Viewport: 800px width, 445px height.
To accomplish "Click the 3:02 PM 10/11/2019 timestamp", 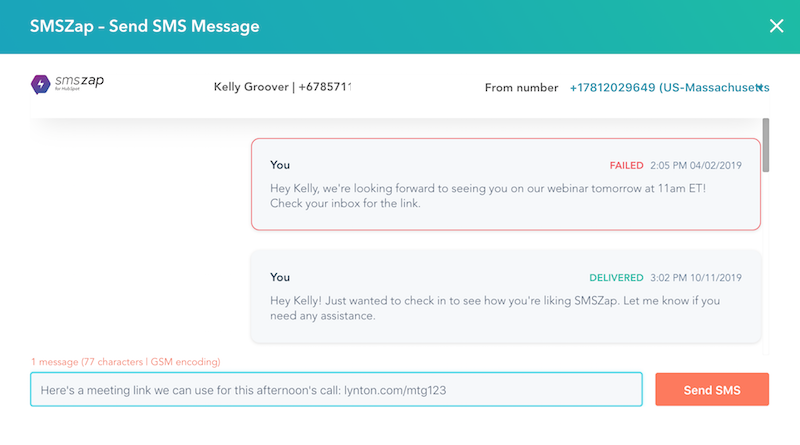I will tap(695, 278).
